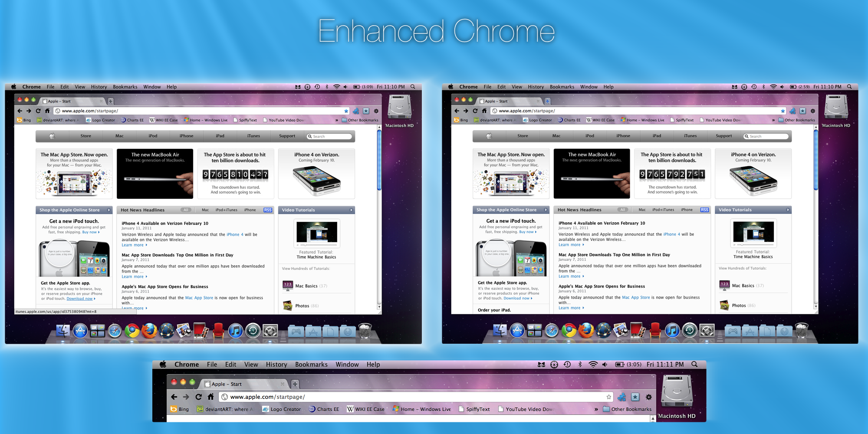Open Other Bookmarks folder in left screenshot
Viewport: 868px width, 434px height.
(360, 120)
